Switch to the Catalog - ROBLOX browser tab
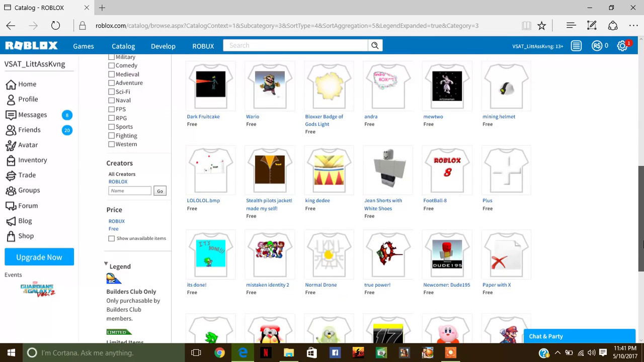 46,8
